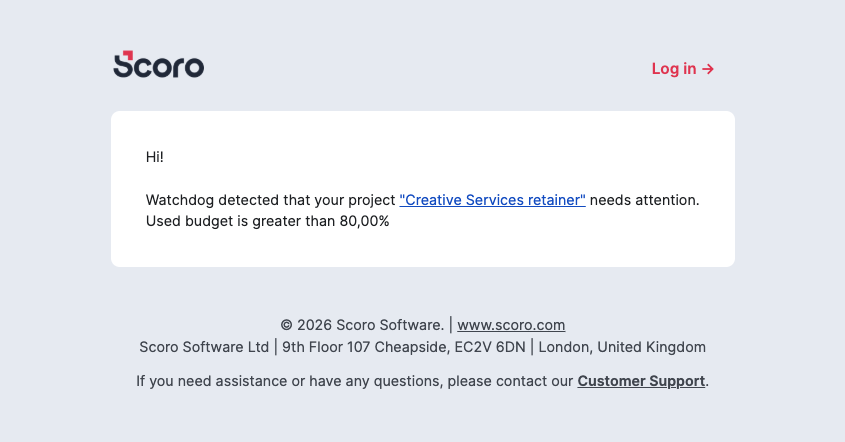Click the "Hi!" greeting text
Image resolution: width=845 pixels, height=442 pixels.
point(154,157)
